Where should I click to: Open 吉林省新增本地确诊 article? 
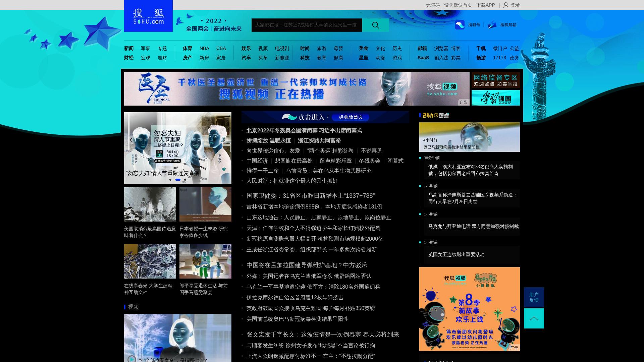[314, 206]
